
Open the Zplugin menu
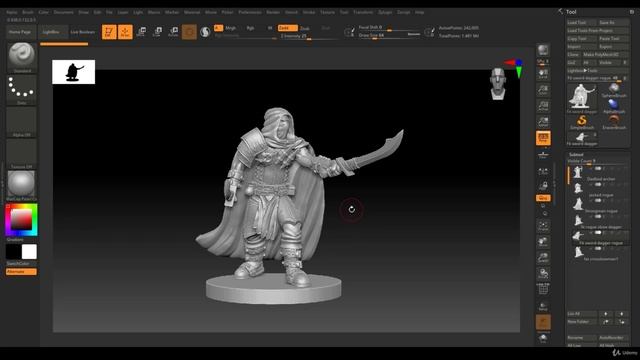pyautogui.click(x=385, y=12)
